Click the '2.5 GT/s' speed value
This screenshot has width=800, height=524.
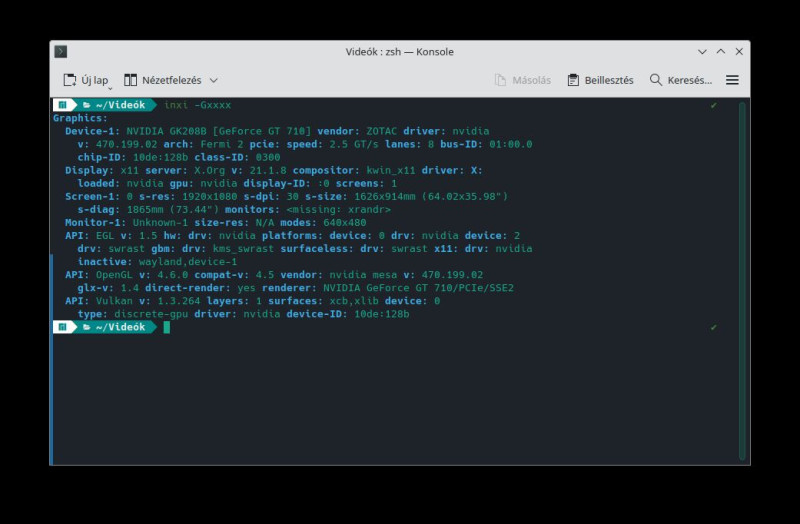coord(354,144)
